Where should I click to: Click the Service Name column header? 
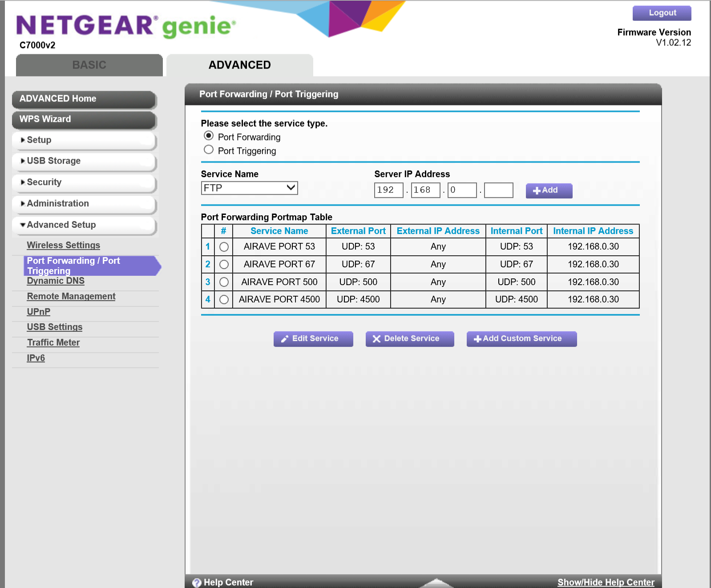(x=279, y=231)
